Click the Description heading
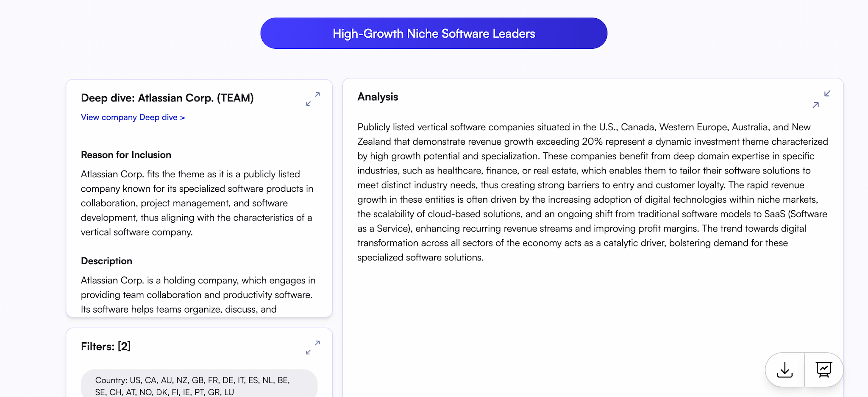Viewport: 868px width, 397px height. pos(106,261)
